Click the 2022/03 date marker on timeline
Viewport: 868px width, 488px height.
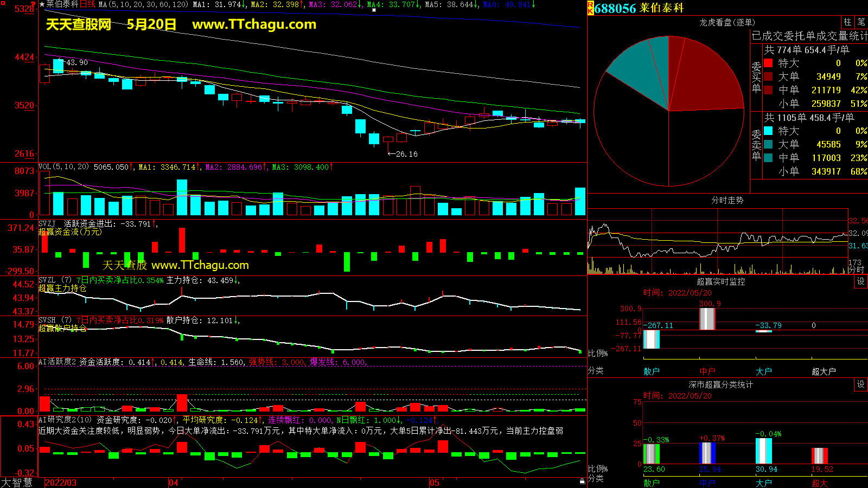pos(61,483)
